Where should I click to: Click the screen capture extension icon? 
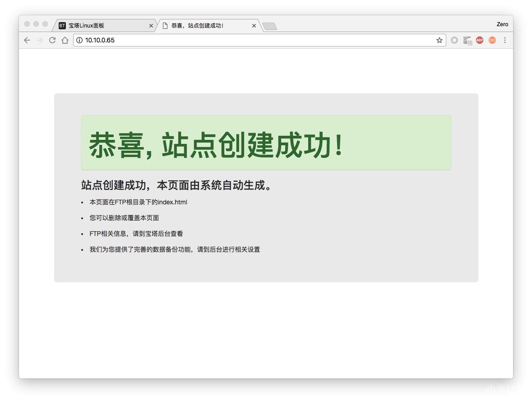coord(467,40)
